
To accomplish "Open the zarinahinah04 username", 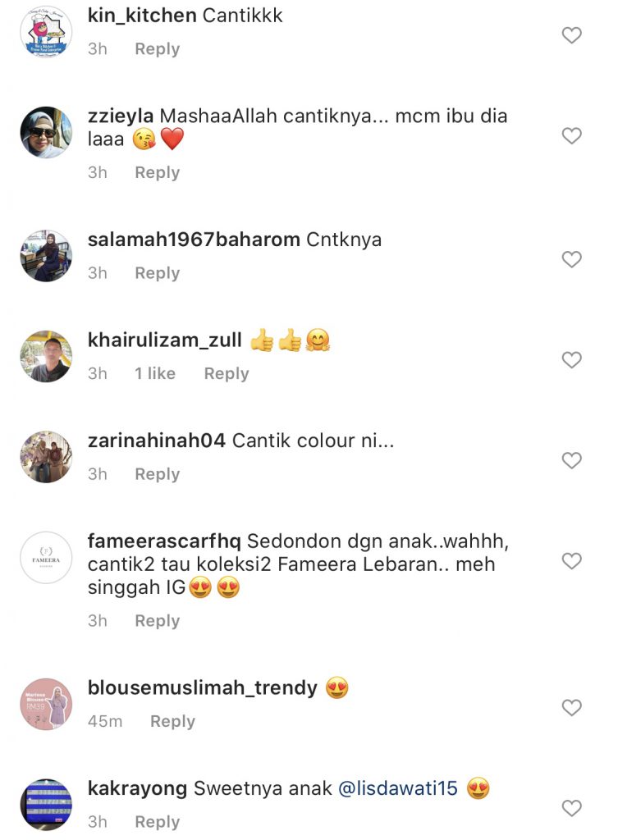I will coord(157,441).
